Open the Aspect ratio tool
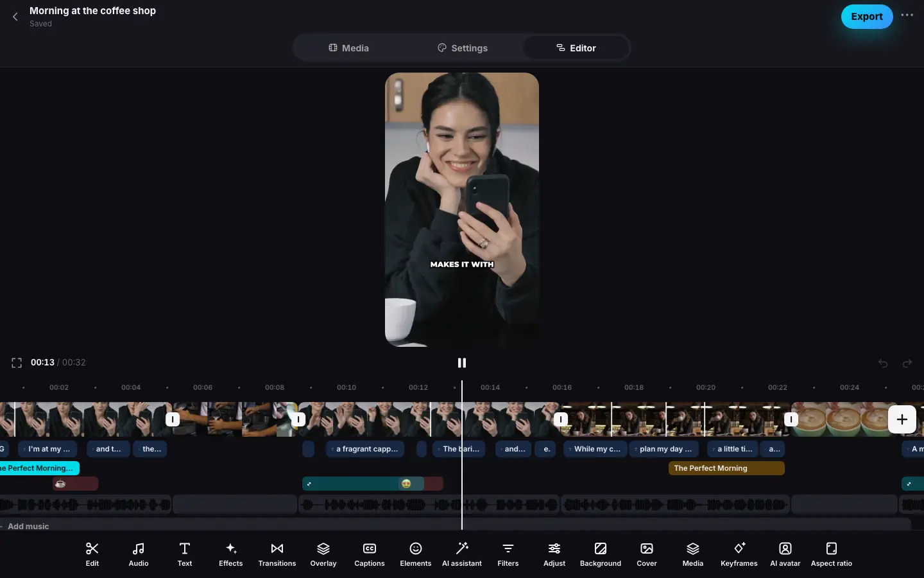This screenshot has height=578, width=924. point(832,554)
